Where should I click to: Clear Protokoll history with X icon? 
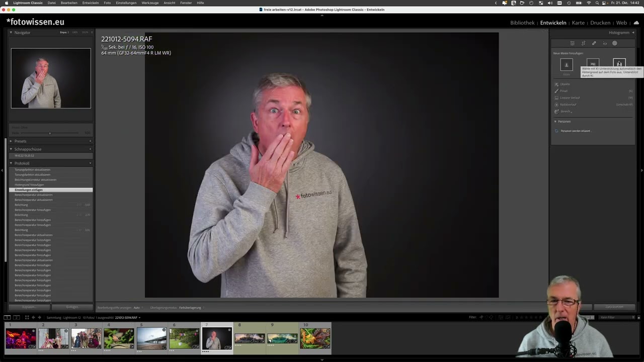(x=91, y=163)
